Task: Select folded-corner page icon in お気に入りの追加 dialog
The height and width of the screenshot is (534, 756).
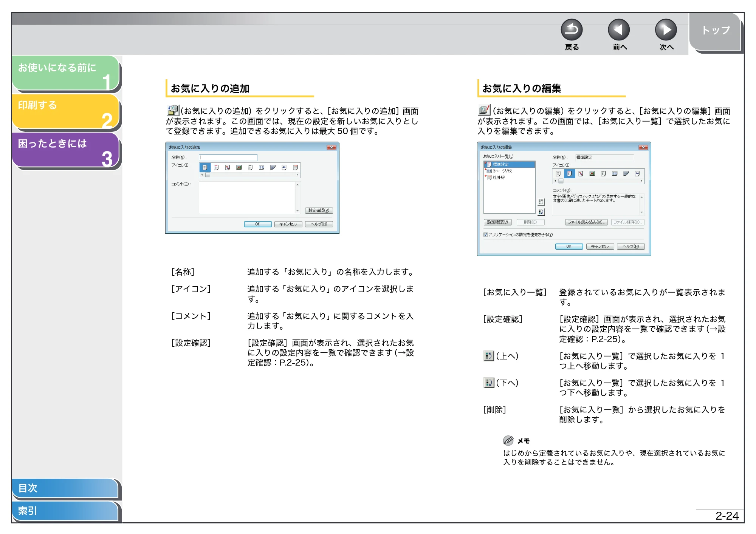Action: coord(273,167)
